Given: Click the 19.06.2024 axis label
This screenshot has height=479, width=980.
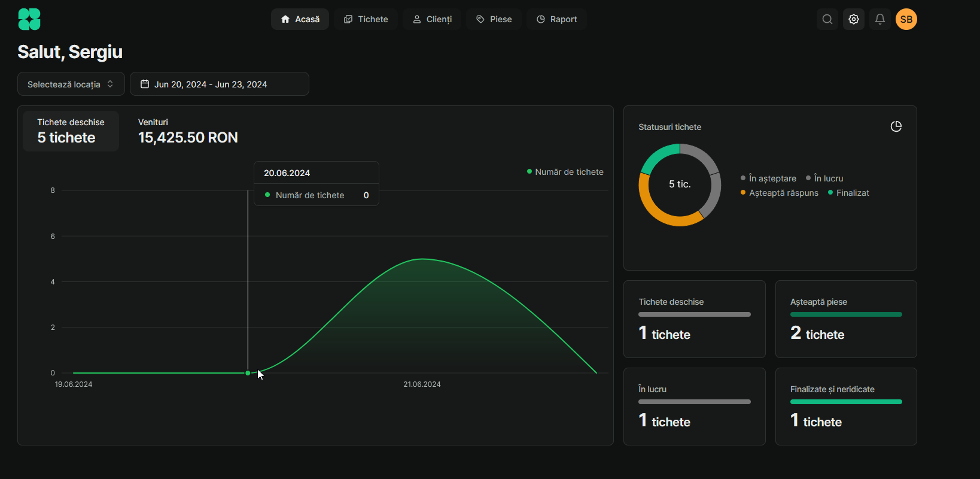Looking at the screenshot, I should tap(74, 384).
